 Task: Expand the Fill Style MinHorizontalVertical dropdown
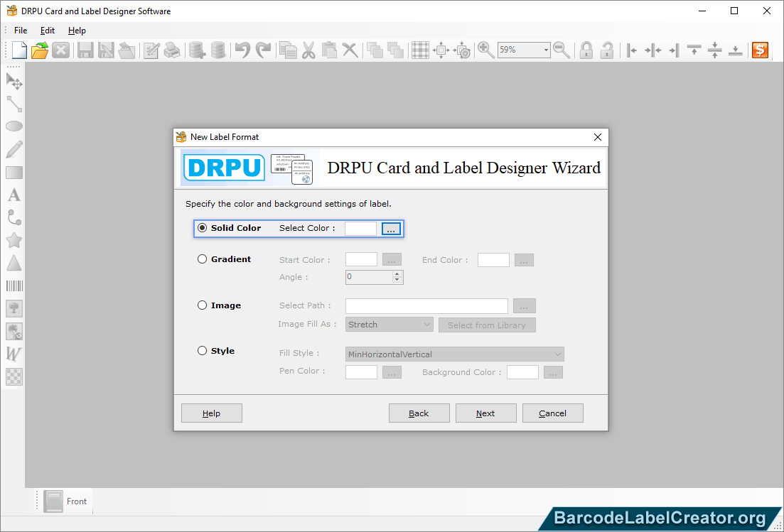click(454, 354)
